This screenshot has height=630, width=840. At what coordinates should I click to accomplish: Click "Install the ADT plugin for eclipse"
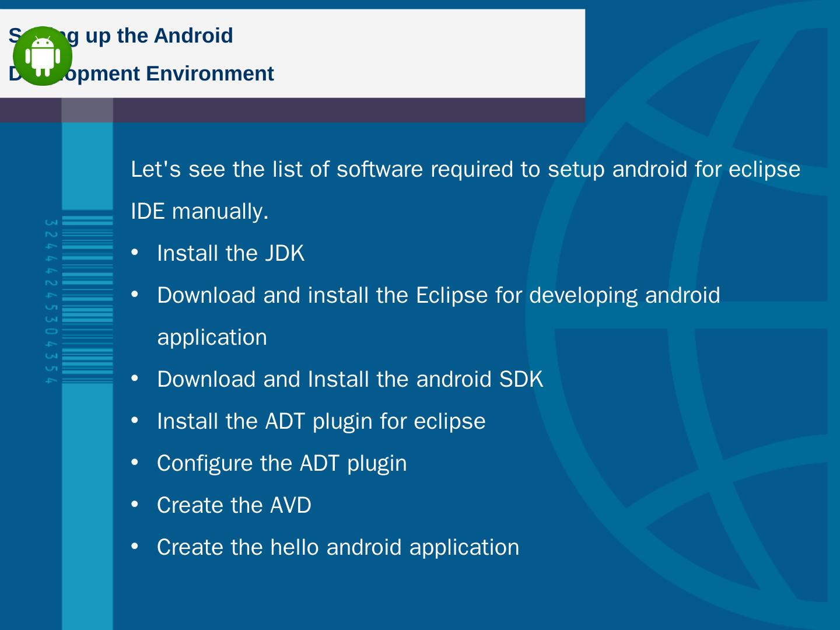(x=321, y=421)
